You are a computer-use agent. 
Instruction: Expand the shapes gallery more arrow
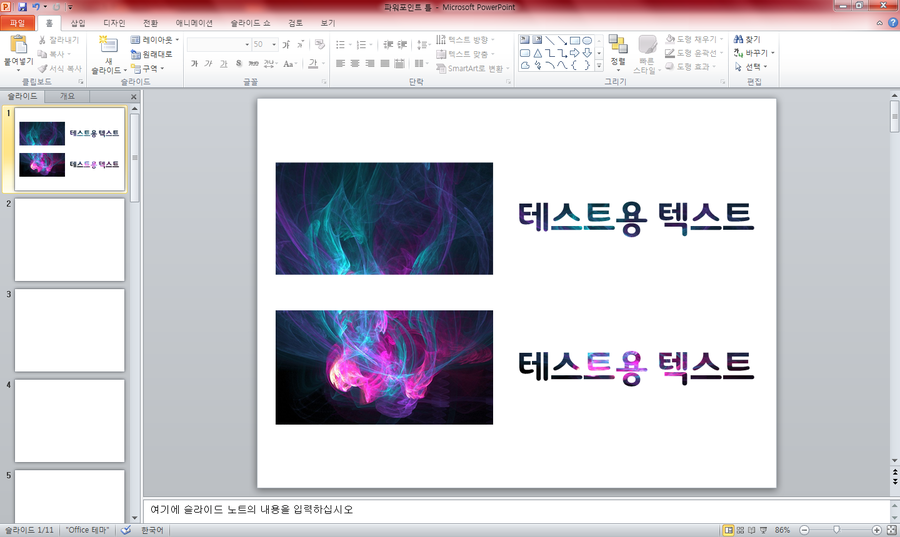click(599, 66)
